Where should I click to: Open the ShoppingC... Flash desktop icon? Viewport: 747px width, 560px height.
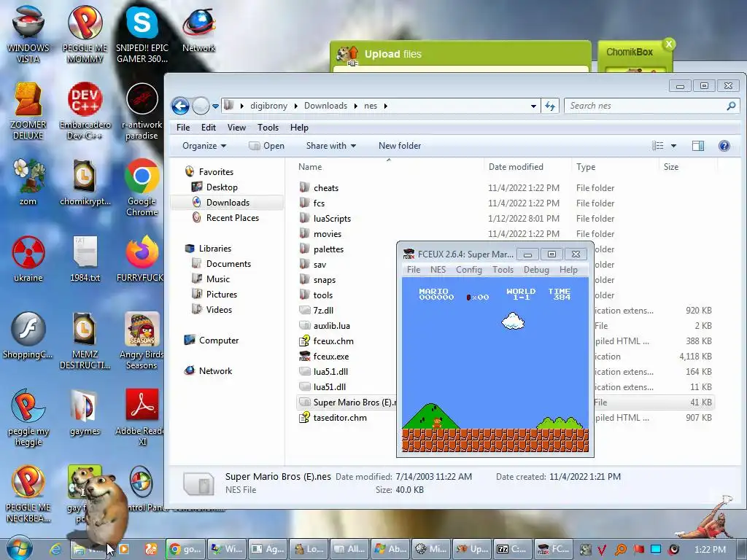[x=28, y=335]
